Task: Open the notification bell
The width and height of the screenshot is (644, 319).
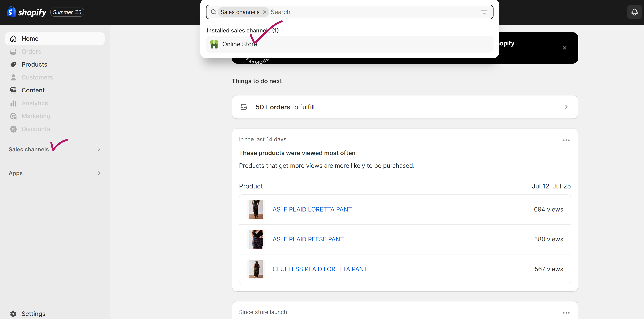Action: pyautogui.click(x=634, y=12)
